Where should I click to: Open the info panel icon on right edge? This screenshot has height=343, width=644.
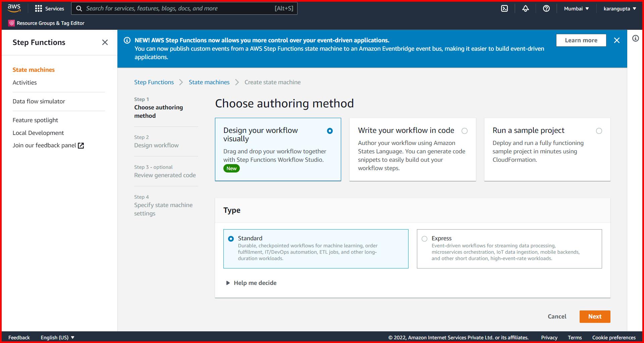[635, 38]
